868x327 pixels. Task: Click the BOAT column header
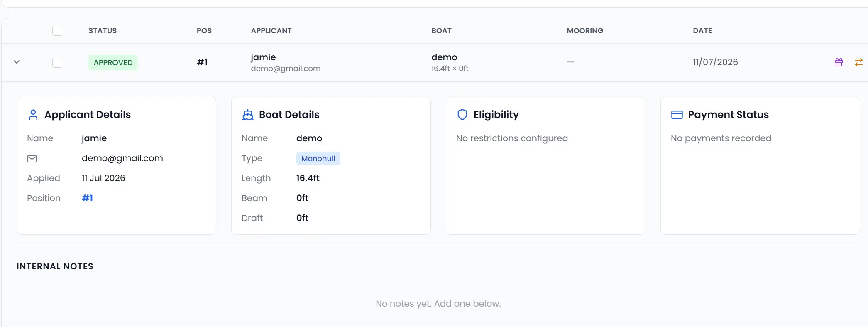click(x=441, y=31)
